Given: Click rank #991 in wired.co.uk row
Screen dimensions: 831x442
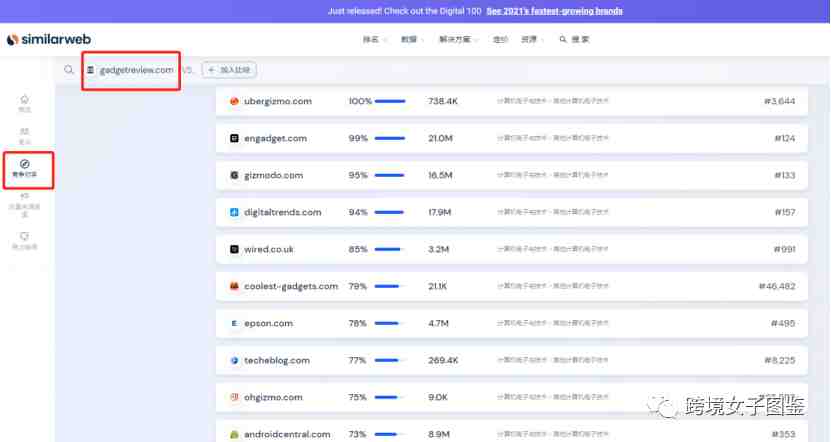Looking at the screenshot, I should 784,249.
